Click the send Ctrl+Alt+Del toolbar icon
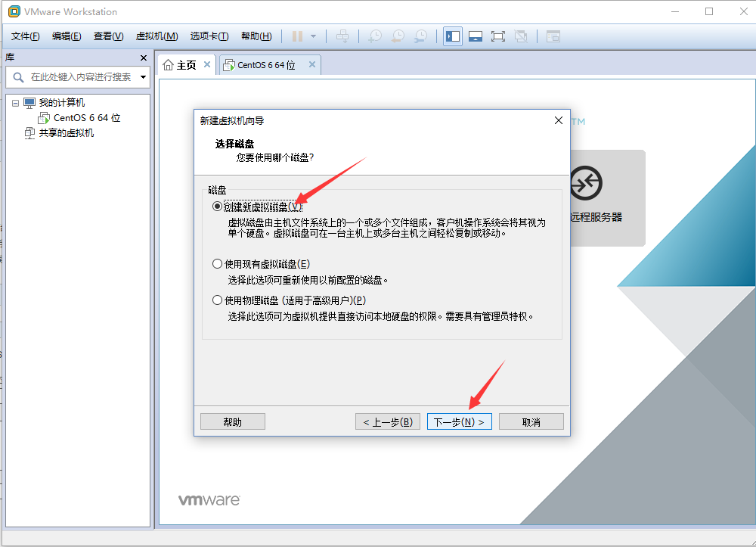This screenshot has width=756, height=547. (342, 36)
